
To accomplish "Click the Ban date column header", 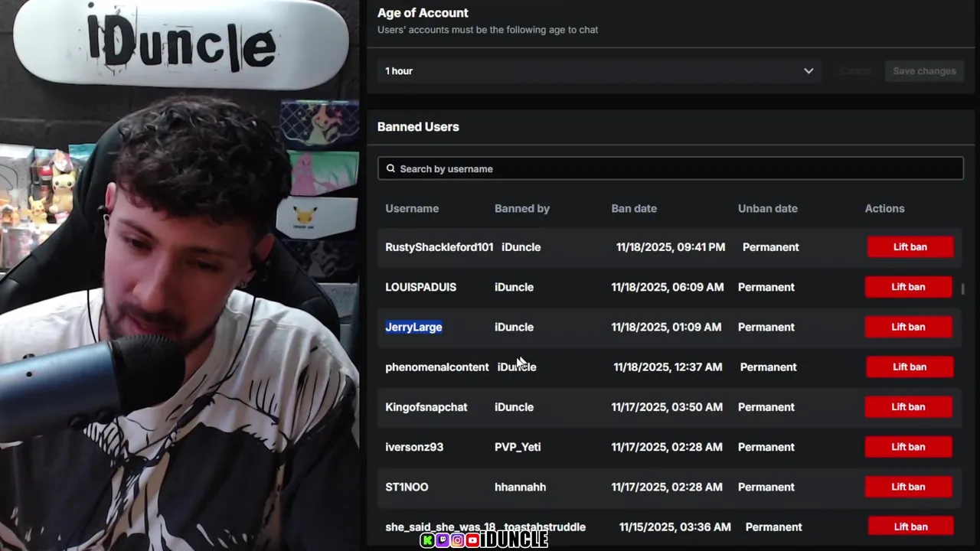I will 634,208.
